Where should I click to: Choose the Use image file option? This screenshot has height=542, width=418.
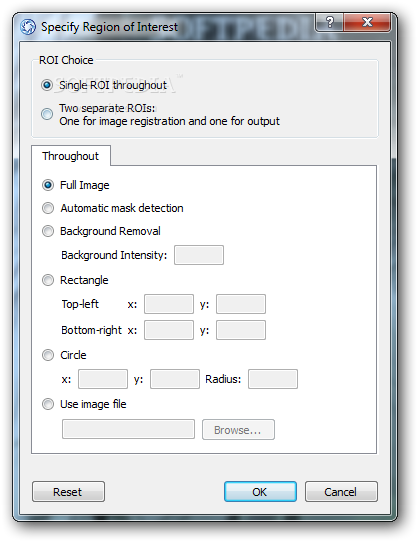[x=48, y=404]
